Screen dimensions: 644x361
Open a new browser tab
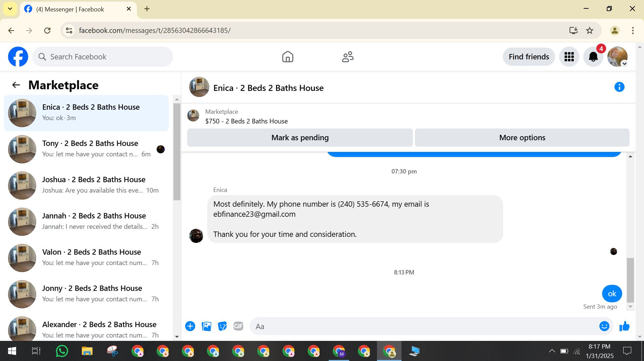tap(147, 9)
